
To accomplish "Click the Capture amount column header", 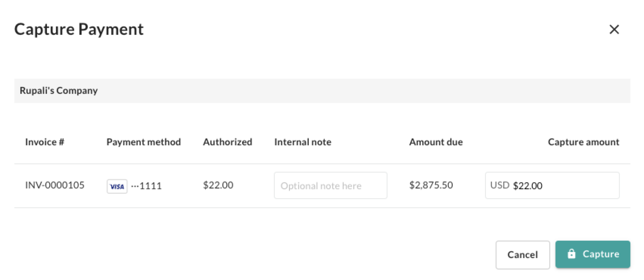I will [583, 142].
